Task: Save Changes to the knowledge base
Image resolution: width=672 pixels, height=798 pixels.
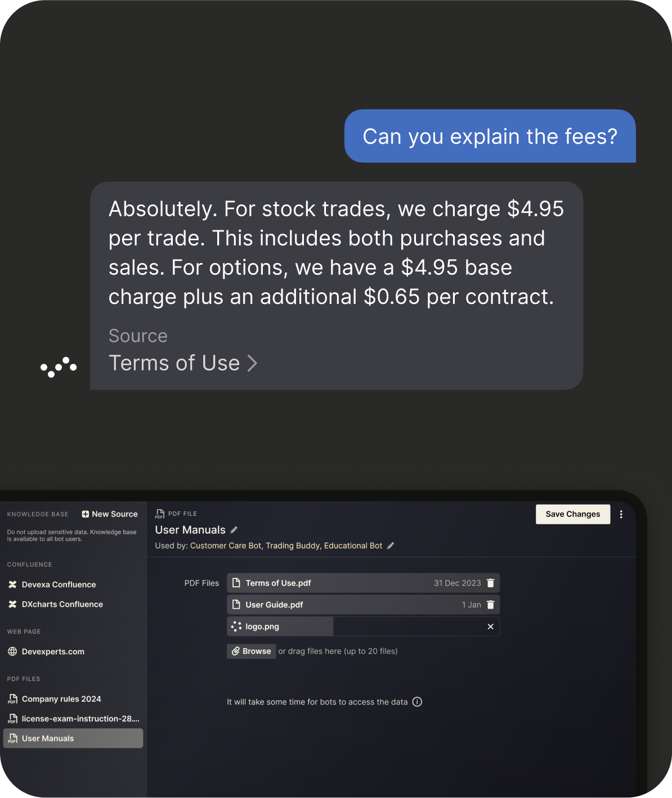Action: pos(572,514)
